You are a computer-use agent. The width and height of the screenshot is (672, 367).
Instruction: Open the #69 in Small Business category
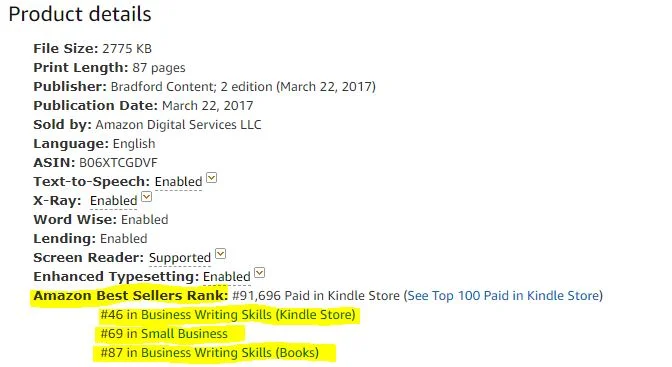point(164,334)
